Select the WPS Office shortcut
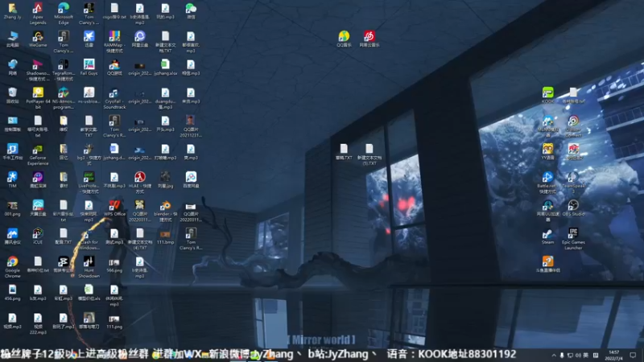644x362 pixels. coord(114,208)
